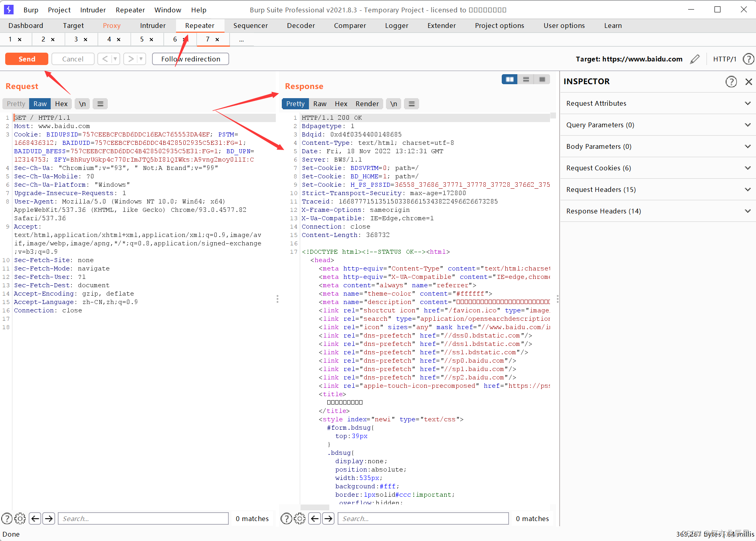Open Inspector help icon
Viewport: 756px width, 541px height.
point(731,82)
